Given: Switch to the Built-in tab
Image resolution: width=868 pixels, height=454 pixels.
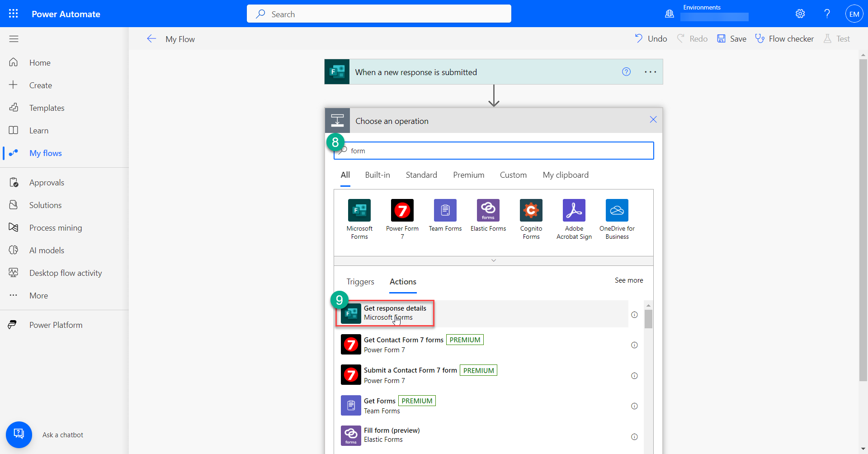Looking at the screenshot, I should tap(377, 175).
